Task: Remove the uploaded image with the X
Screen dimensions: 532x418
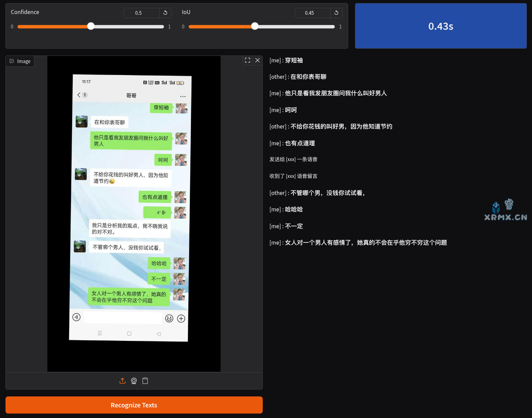Action: [258, 60]
